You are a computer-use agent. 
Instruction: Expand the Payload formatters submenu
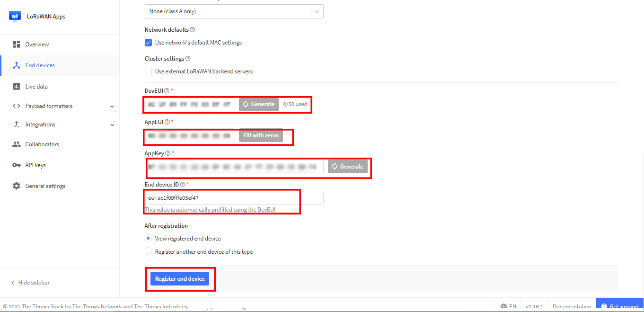tap(113, 106)
